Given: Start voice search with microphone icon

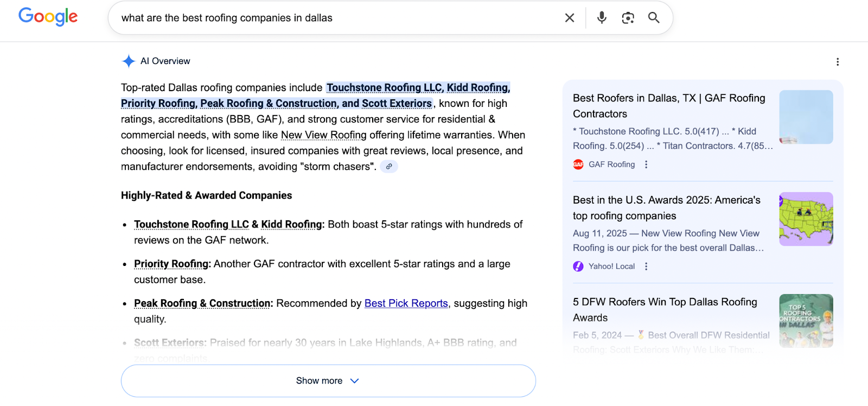Looking at the screenshot, I should 602,18.
